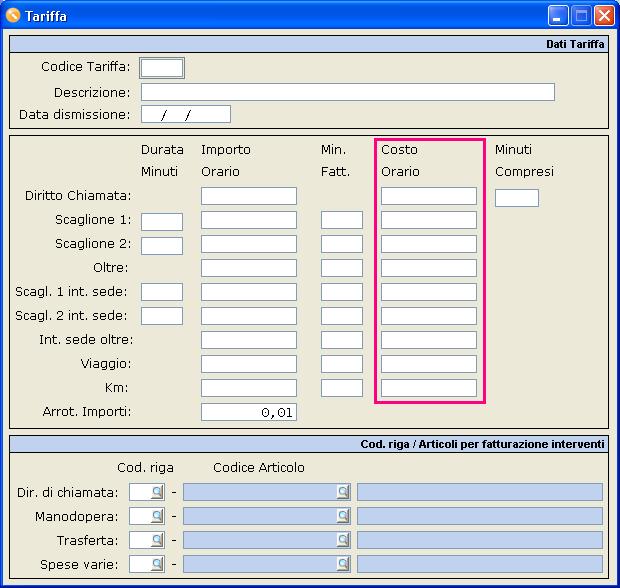This screenshot has width=620, height=588.
Task: Click Viaggio Min. Fatt. field
Action: (x=342, y=364)
